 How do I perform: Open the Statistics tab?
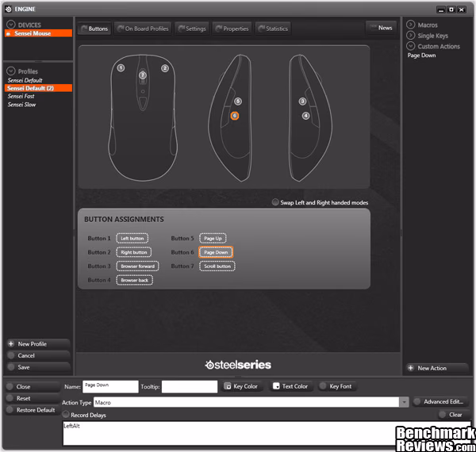pyautogui.click(x=273, y=29)
